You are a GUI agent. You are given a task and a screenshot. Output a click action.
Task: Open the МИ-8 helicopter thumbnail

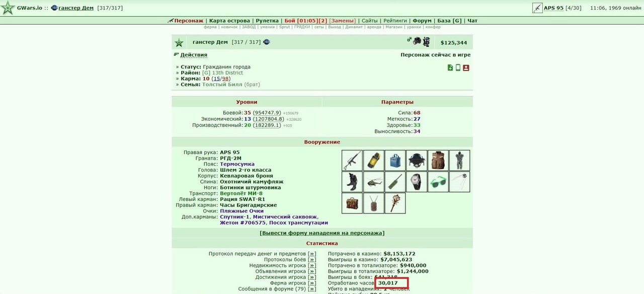(x=374, y=182)
